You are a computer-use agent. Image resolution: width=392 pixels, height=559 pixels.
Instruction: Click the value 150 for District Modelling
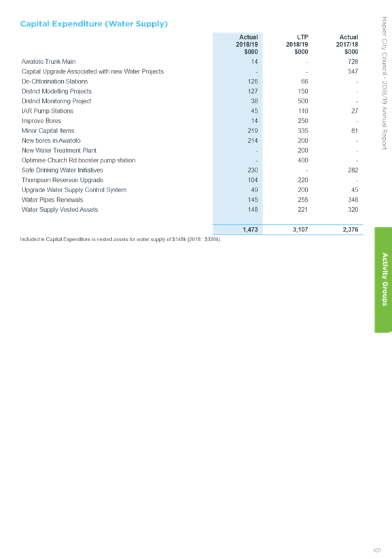[x=303, y=91]
